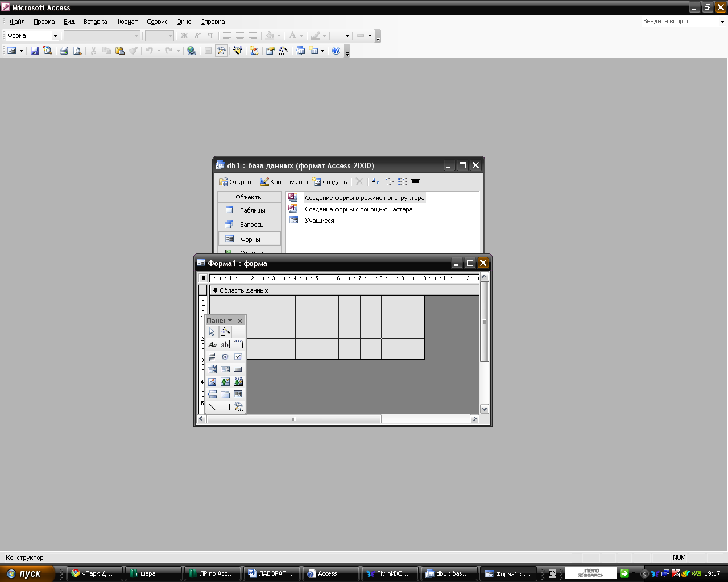Open More Controls in toolbox
728x582 pixels.
pyautogui.click(x=238, y=407)
